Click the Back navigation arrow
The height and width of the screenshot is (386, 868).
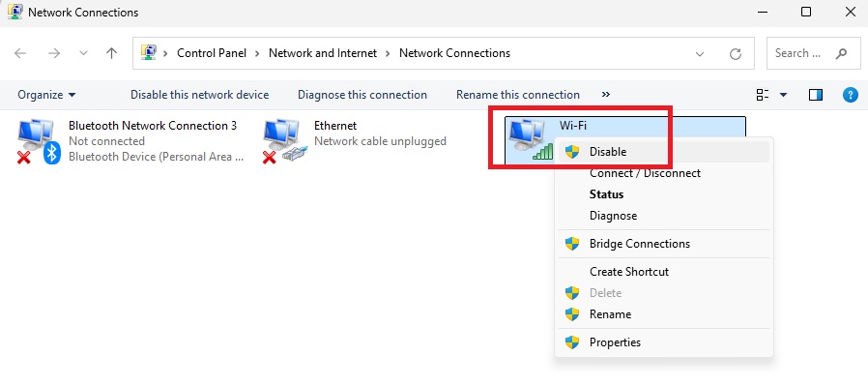coord(20,53)
